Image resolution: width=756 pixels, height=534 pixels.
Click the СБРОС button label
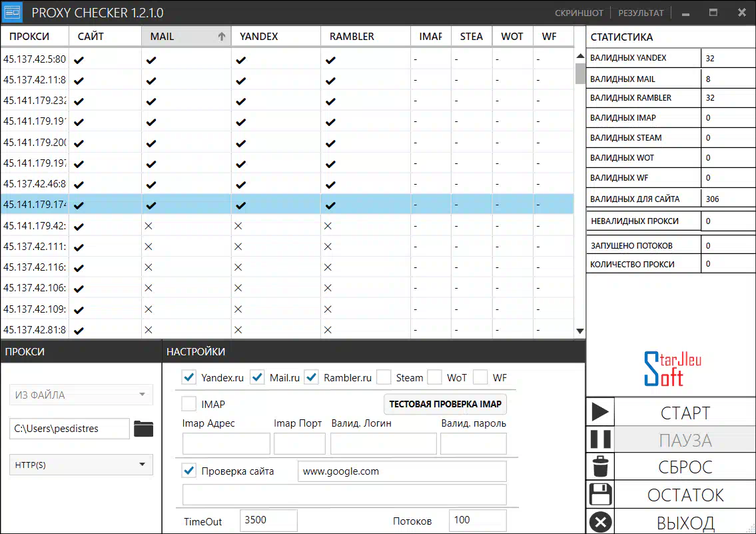click(685, 467)
